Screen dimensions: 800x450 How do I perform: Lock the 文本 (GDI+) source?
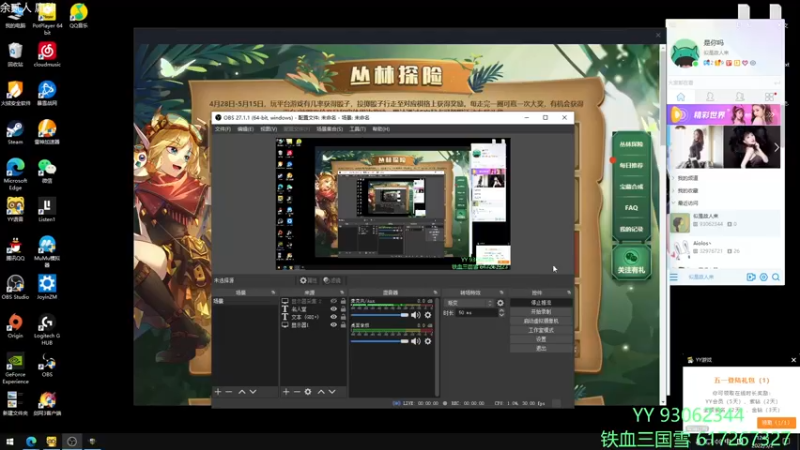(343, 317)
